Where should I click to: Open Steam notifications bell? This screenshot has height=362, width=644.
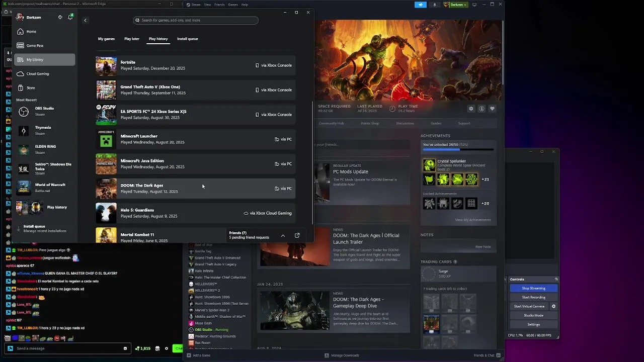point(435,5)
